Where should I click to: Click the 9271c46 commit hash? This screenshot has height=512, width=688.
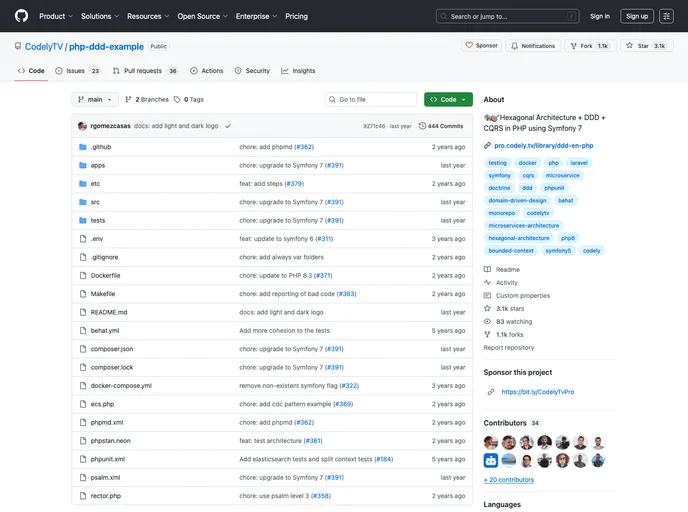pos(374,126)
